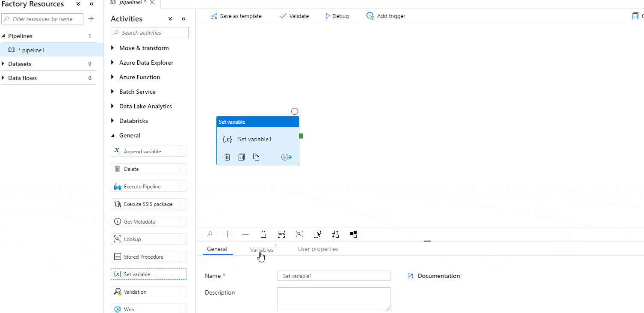Click the Get Metadata info icon

118,222
